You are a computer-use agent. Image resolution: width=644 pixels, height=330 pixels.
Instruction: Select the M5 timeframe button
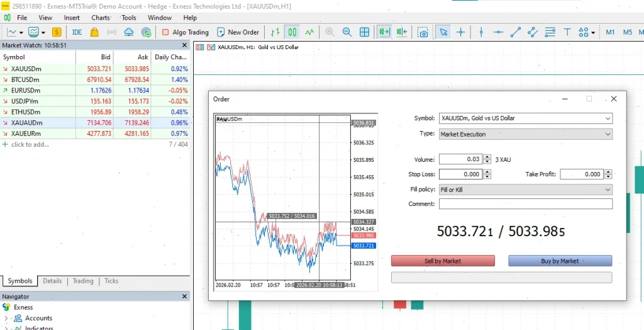click(627, 32)
